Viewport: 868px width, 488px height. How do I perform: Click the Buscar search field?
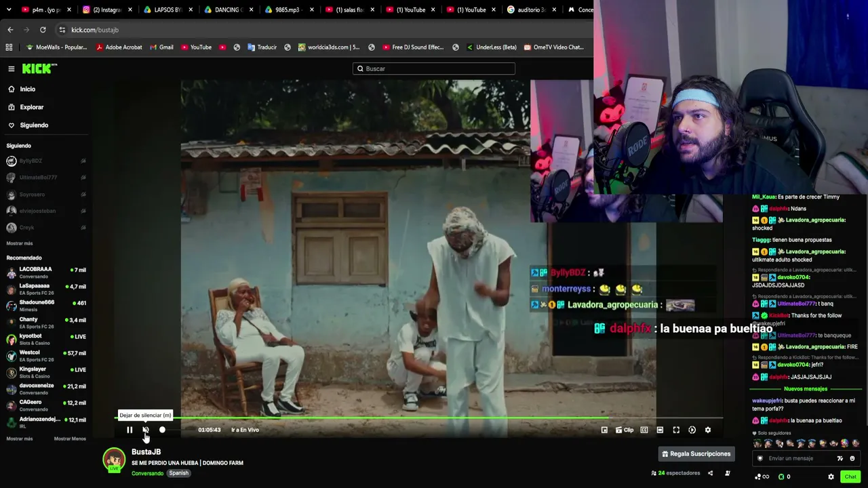coord(434,68)
